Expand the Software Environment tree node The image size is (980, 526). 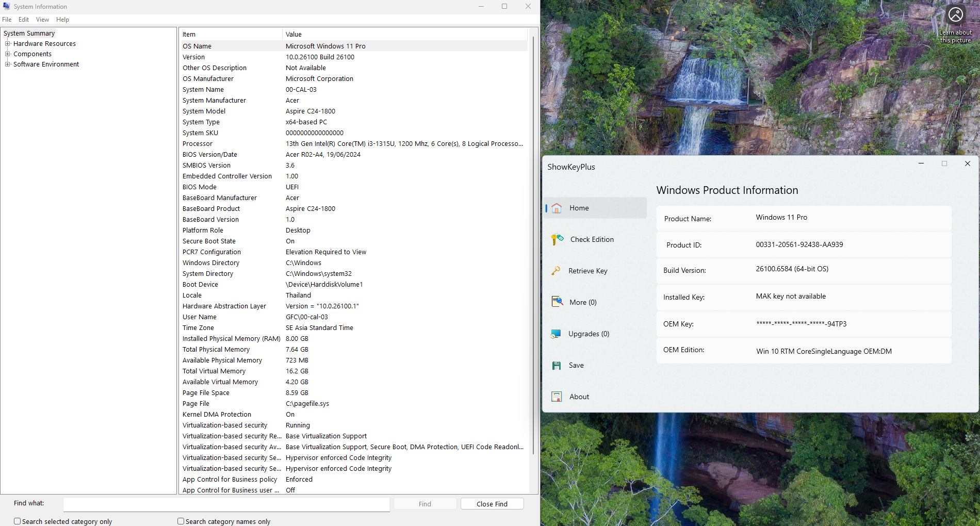click(8, 64)
